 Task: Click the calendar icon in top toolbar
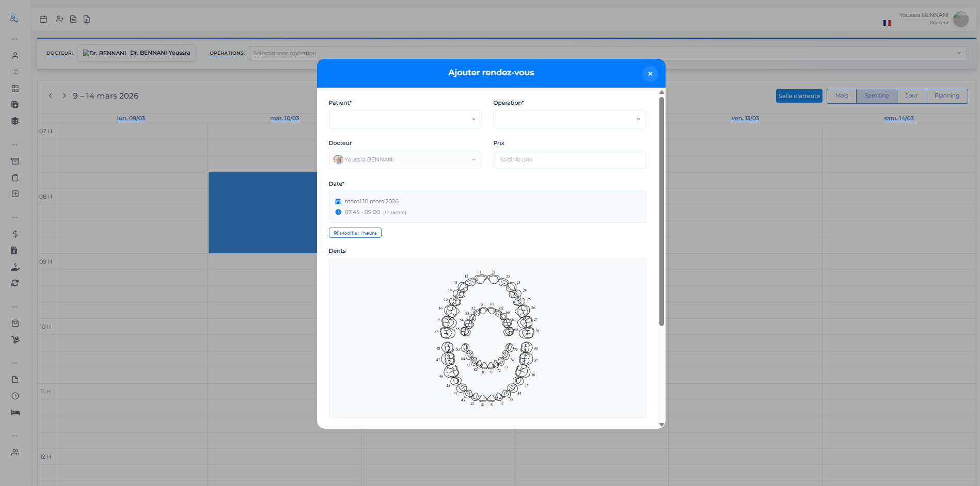point(43,19)
